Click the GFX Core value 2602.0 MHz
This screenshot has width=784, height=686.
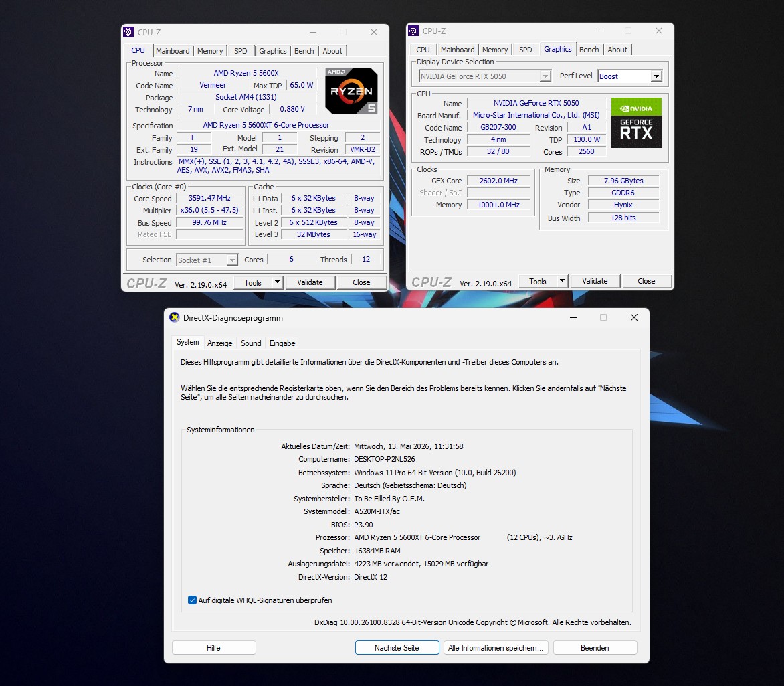[498, 181]
